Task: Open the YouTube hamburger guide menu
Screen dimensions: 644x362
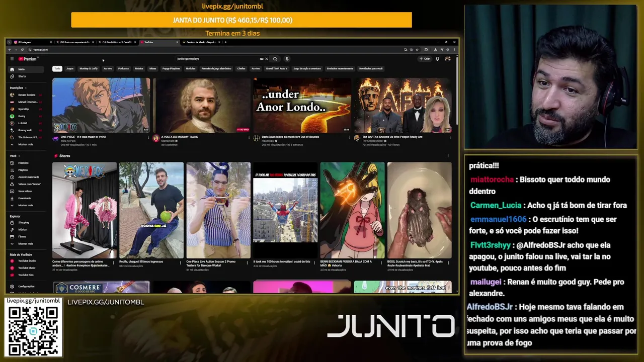Action: click(12, 59)
